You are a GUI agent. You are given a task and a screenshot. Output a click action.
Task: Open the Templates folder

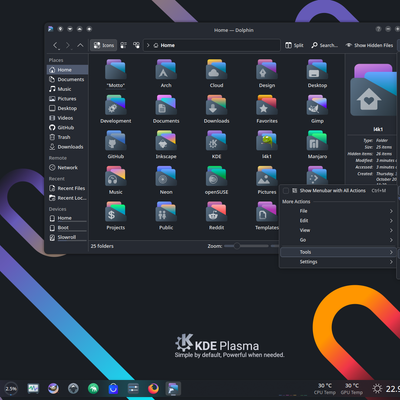coord(267,216)
